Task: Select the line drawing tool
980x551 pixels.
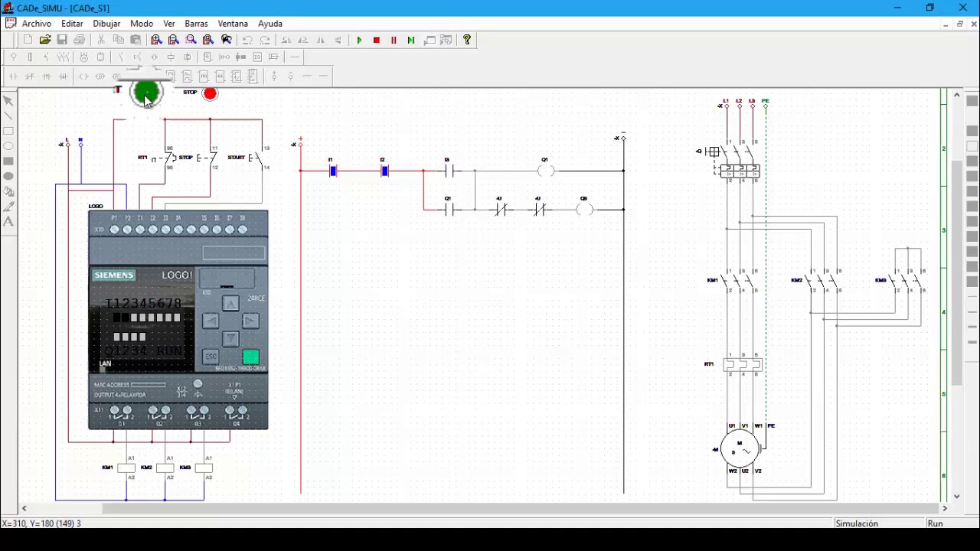Action: [8, 116]
